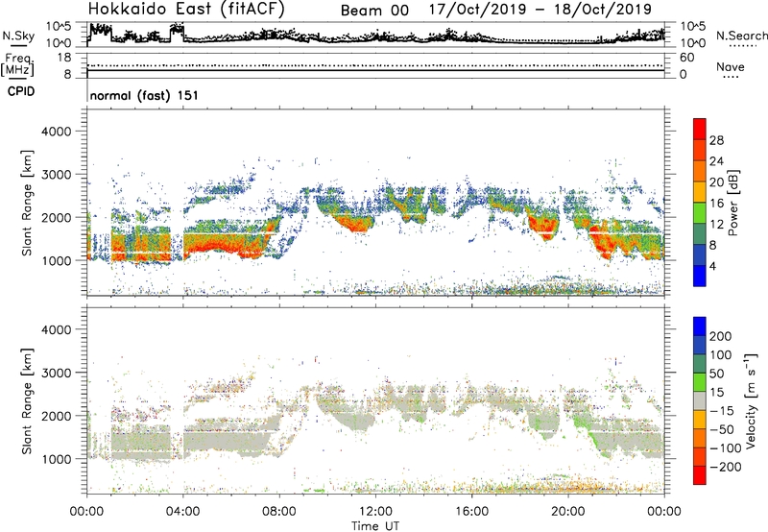Image resolution: width=768 pixels, height=532 pixels.
Task: Click the '3000' tick on power panel
Action: click(56, 175)
